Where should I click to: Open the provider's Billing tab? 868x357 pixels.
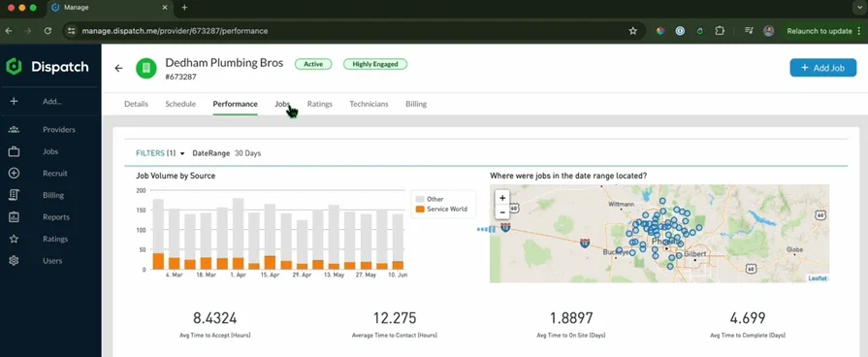(416, 104)
